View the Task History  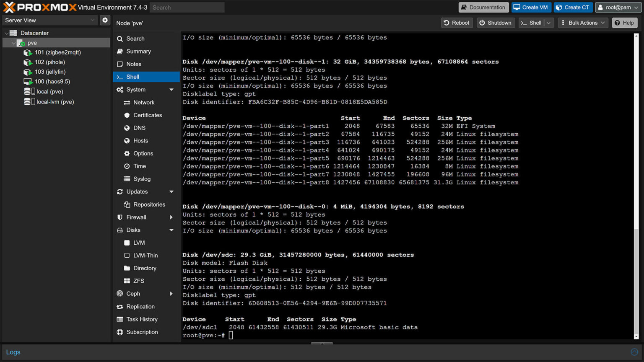pos(142,319)
